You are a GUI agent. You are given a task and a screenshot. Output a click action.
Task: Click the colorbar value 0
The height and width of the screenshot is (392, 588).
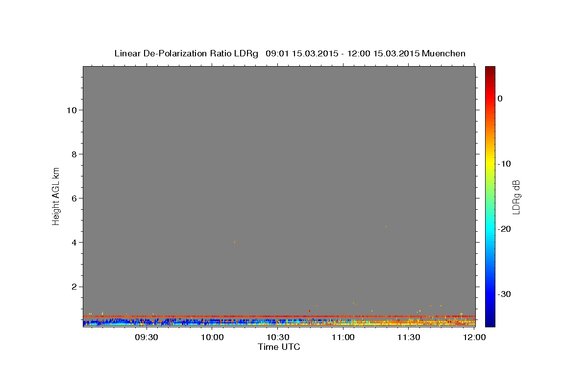click(x=500, y=98)
